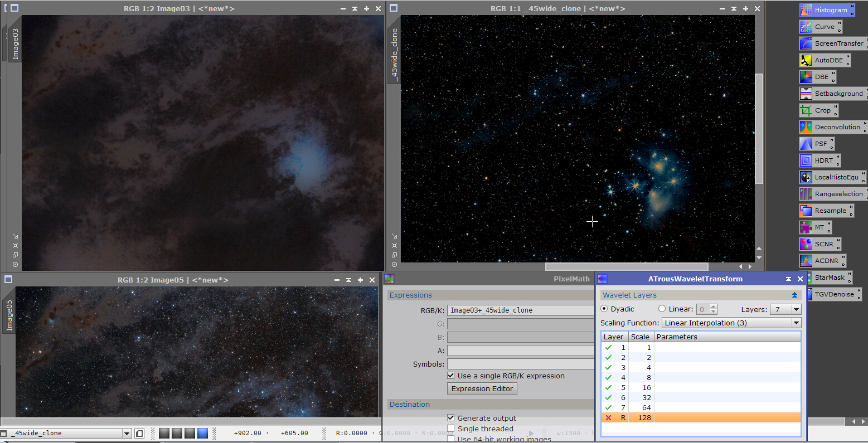Screen dimensions: 868x443
Task: Click the image window icon beside _45wide_clone dropdown
Action: (x=139, y=433)
